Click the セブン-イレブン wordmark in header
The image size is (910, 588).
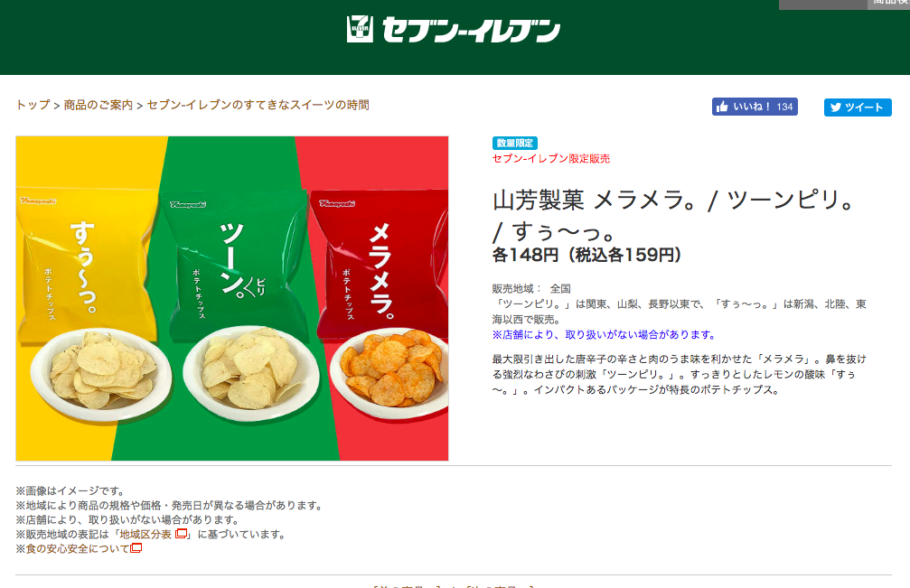pos(471,30)
